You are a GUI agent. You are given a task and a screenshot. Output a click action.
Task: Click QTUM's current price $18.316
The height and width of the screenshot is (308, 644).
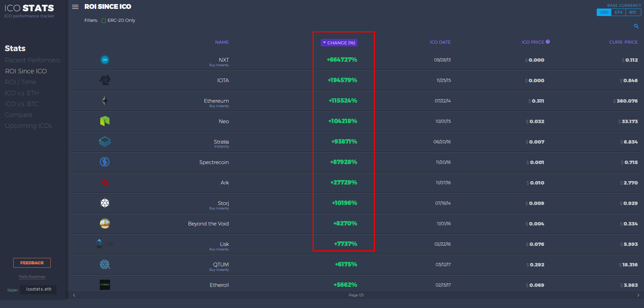click(628, 265)
